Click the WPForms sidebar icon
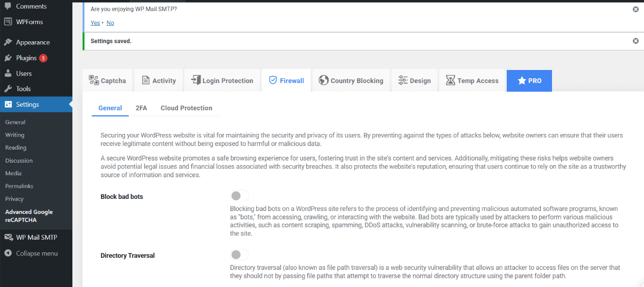The width and height of the screenshot is (644, 287). point(8,22)
